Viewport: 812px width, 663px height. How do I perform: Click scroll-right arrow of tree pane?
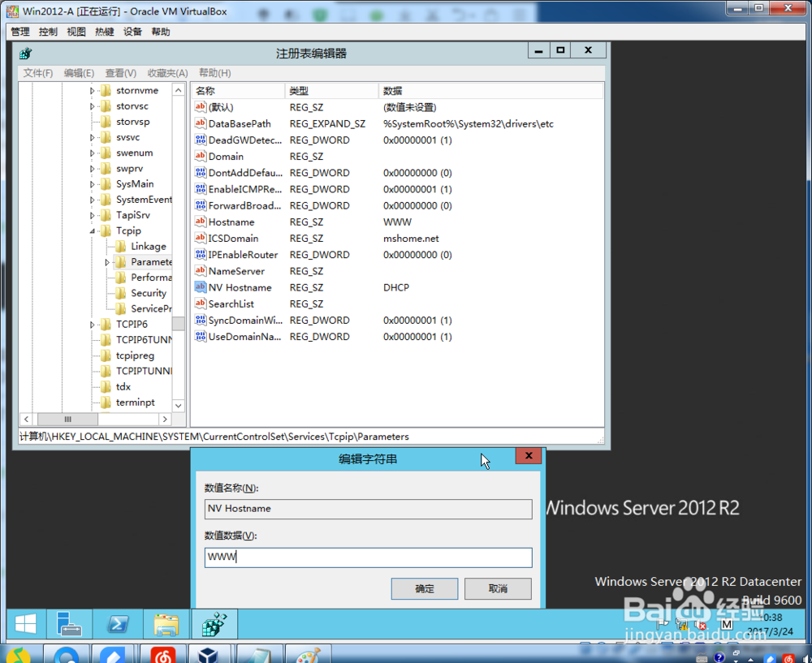click(x=165, y=419)
